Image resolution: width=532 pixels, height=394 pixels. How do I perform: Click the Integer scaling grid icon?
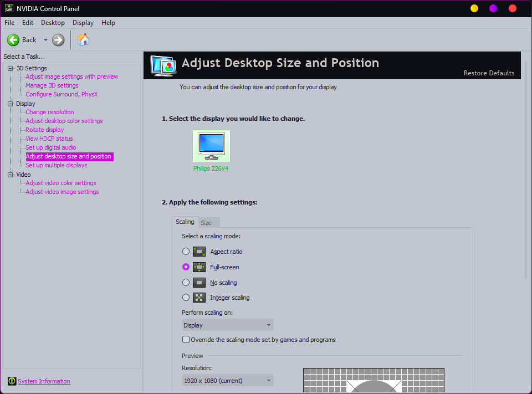click(199, 298)
